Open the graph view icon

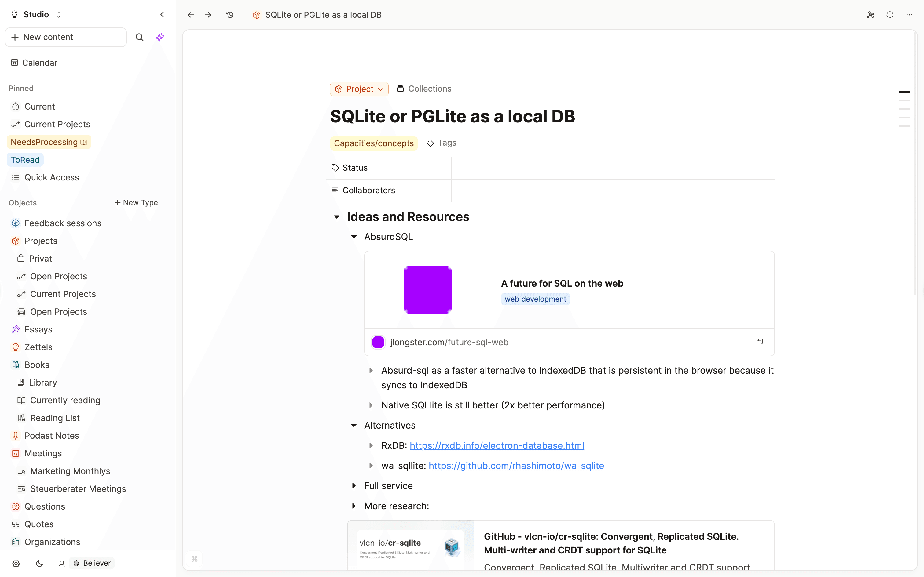click(870, 15)
